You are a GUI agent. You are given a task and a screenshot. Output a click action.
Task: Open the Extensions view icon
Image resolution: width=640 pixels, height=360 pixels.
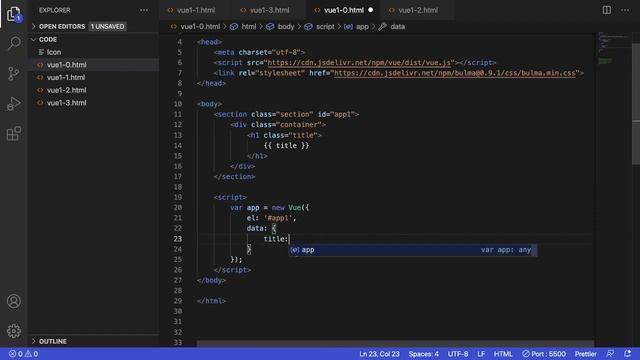click(x=13, y=133)
